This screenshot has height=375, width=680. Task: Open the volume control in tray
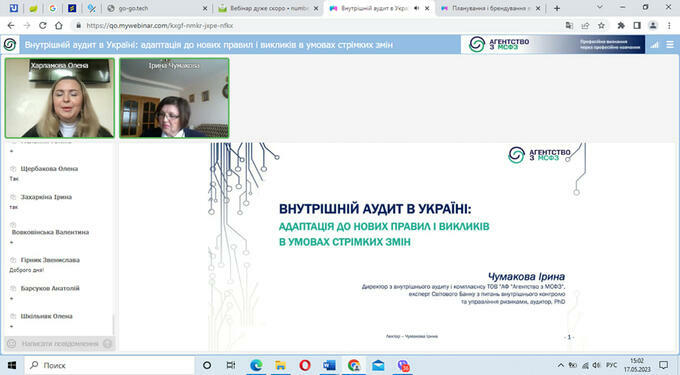(597, 365)
